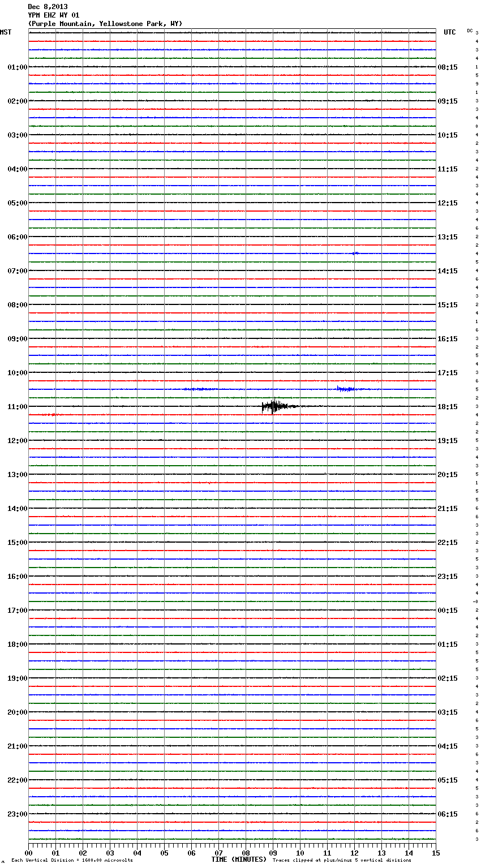Select the 01:00 MST time label

(18, 67)
